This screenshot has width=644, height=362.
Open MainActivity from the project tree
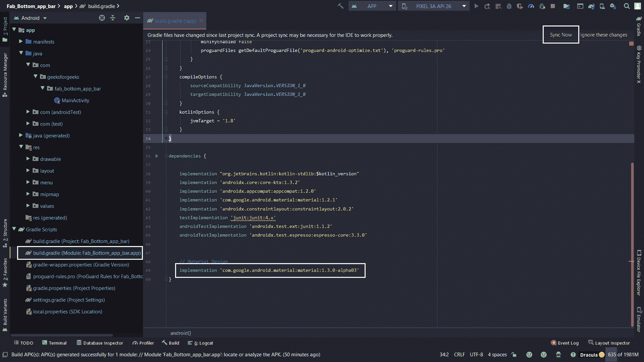coord(75,100)
